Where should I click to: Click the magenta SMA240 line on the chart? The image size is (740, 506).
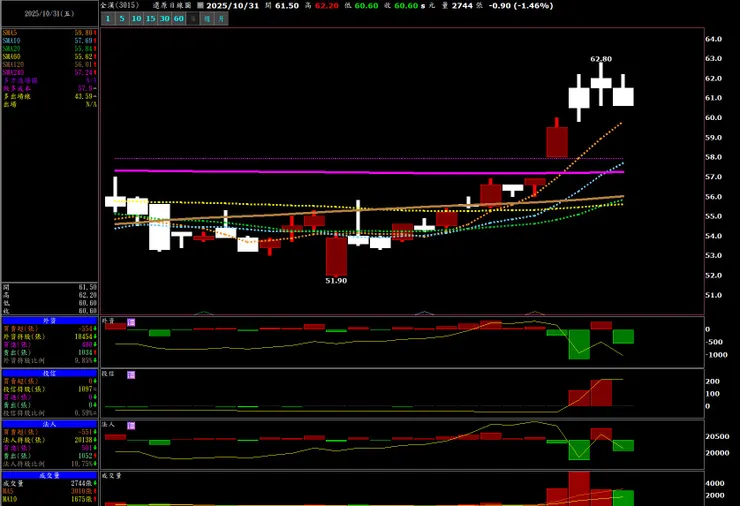(x=368, y=172)
